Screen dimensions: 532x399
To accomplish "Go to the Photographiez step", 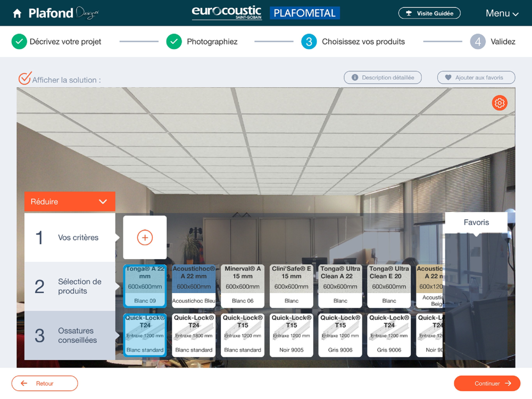I will click(212, 41).
